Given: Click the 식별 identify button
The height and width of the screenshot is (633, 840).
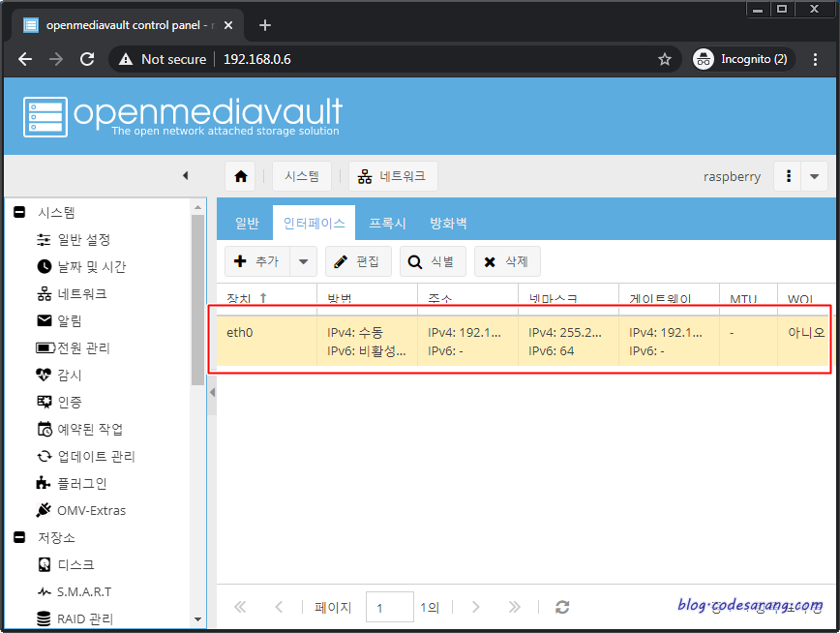Looking at the screenshot, I should [x=433, y=261].
